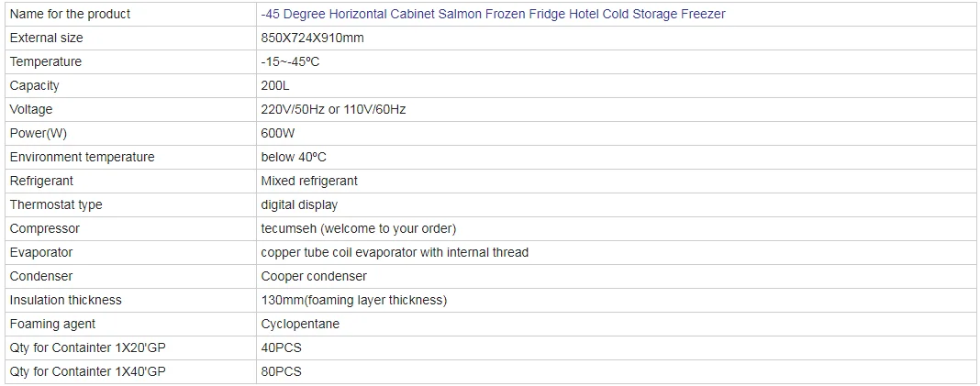Click the 'Name for the product' label
This screenshot has height=386, width=980.
pos(70,14)
